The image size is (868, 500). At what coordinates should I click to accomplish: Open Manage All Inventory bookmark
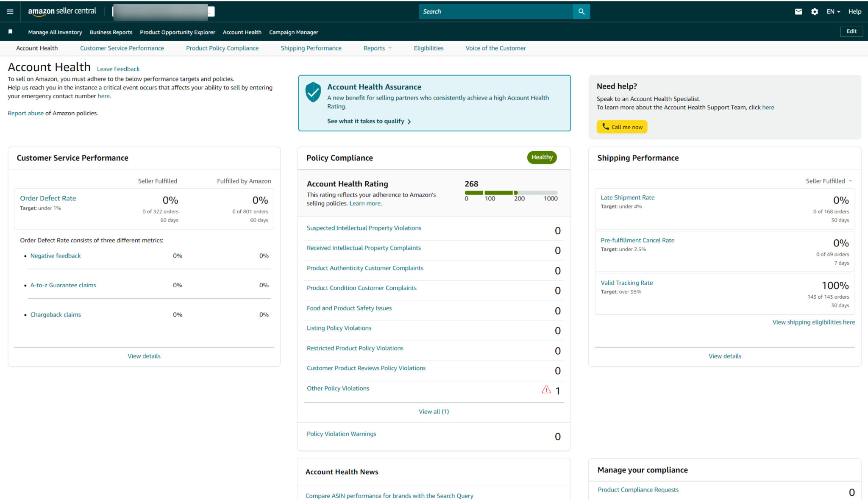(x=55, y=32)
